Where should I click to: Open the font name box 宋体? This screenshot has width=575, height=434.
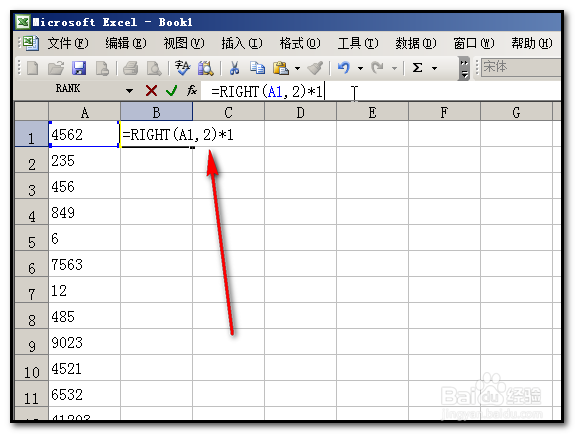[521, 68]
